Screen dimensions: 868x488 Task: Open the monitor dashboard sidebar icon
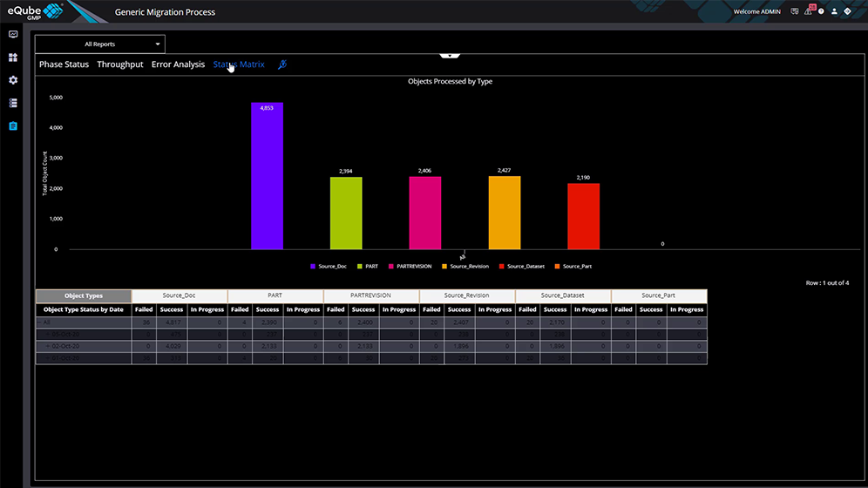[13, 35]
